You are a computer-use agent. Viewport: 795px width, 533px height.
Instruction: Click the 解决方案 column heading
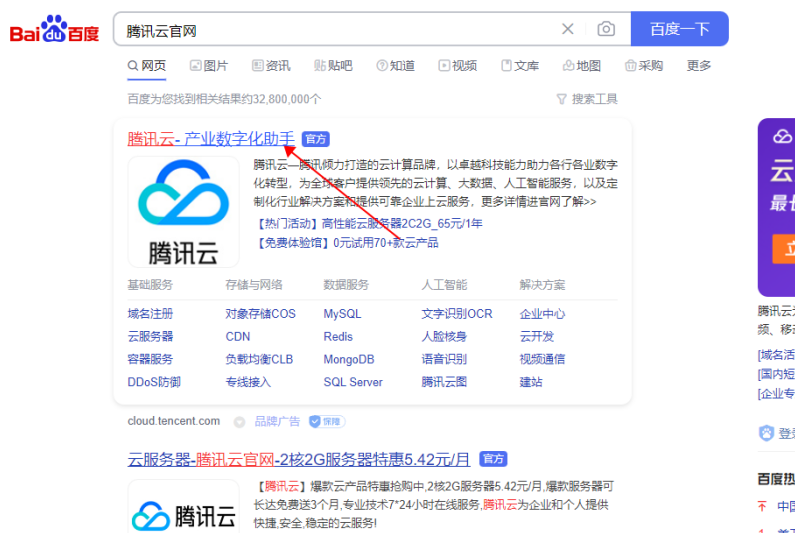(x=543, y=285)
